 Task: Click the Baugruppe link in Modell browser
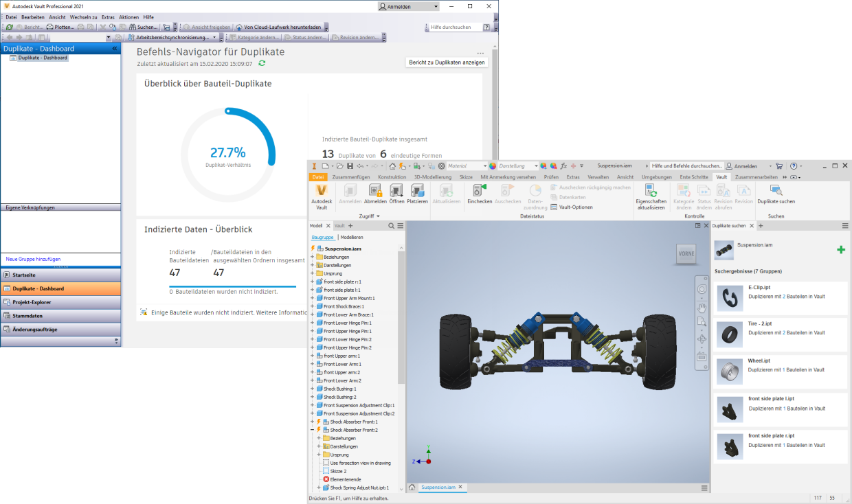click(x=323, y=237)
